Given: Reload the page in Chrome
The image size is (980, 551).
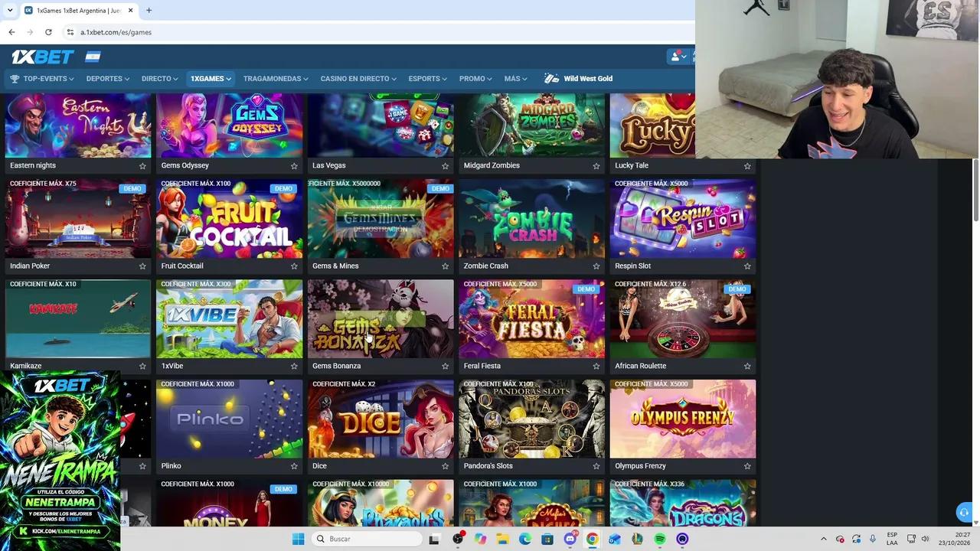Looking at the screenshot, I should (48, 32).
